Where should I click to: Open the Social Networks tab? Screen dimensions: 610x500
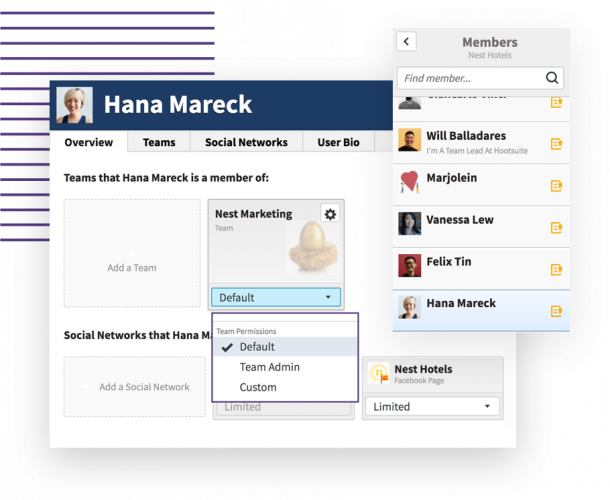246,142
